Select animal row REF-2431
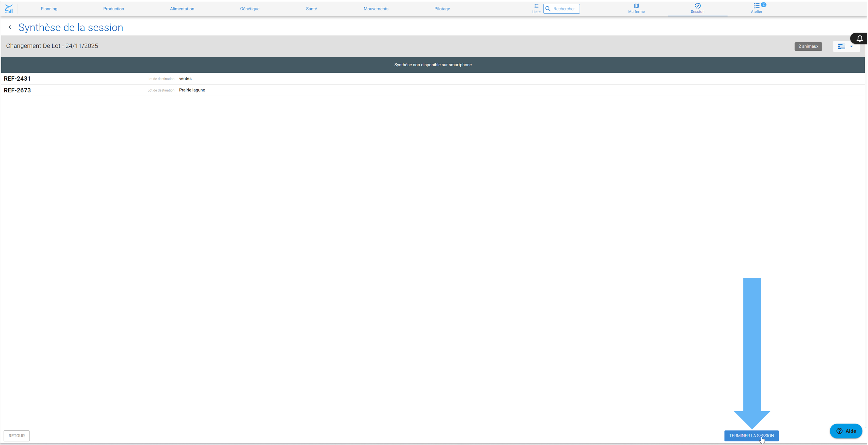This screenshot has width=868, height=445. (433, 78)
